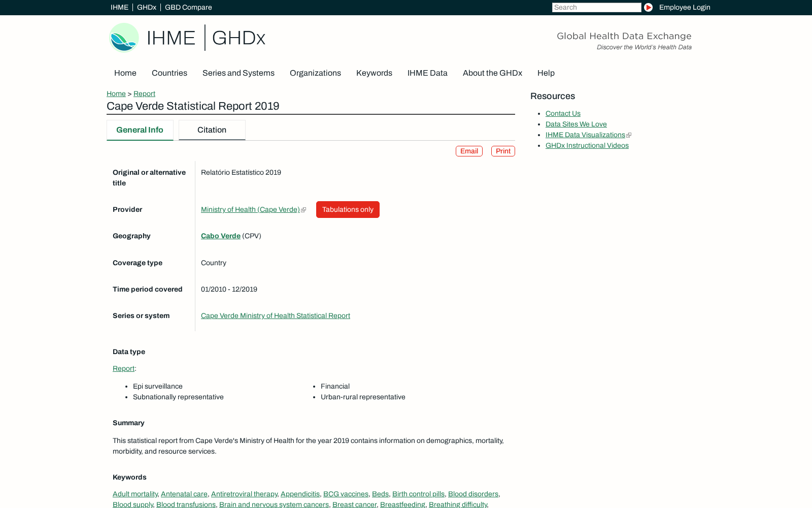Click the Email button
The width and height of the screenshot is (812, 508).
pos(469,151)
